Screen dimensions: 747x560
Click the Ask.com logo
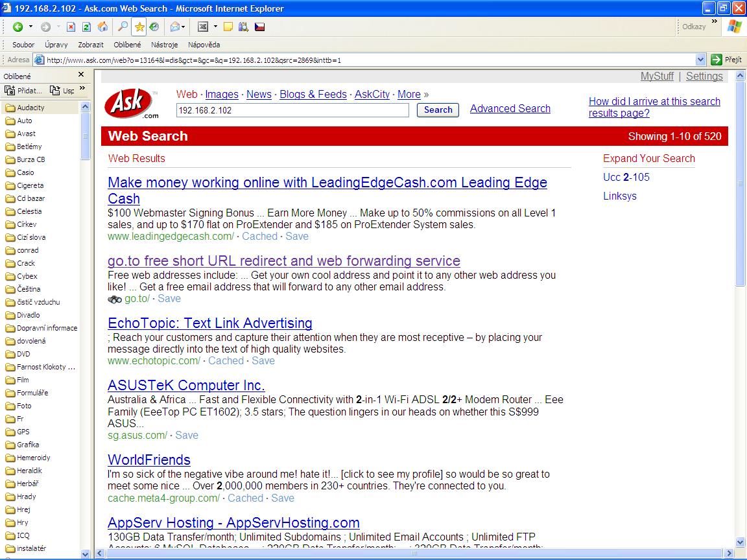pyautogui.click(x=132, y=104)
